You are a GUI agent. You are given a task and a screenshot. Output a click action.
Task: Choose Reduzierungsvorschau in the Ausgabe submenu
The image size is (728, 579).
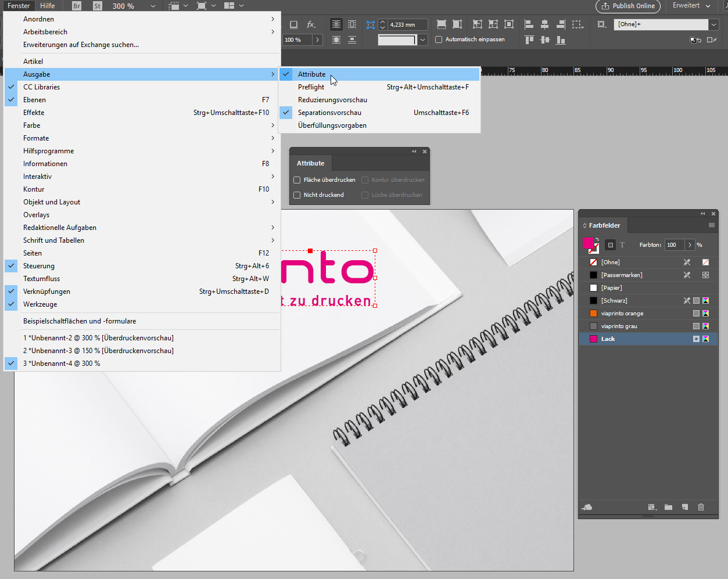point(379,100)
